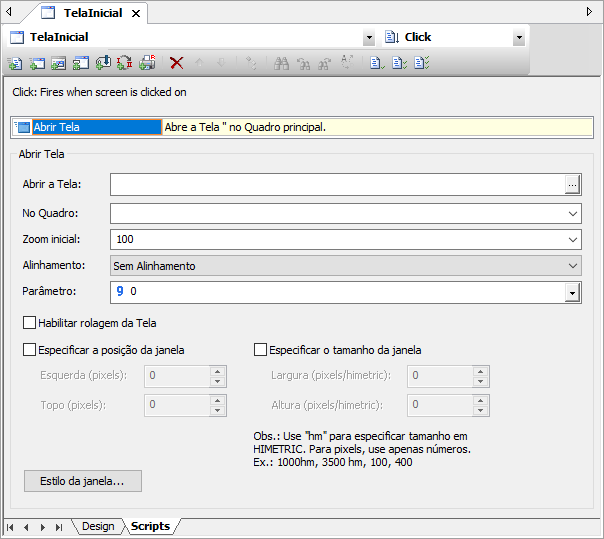Viewport: 604px width, 539px height.
Task: Click the browse button beside Abrir a Tela
Action: tap(572, 184)
